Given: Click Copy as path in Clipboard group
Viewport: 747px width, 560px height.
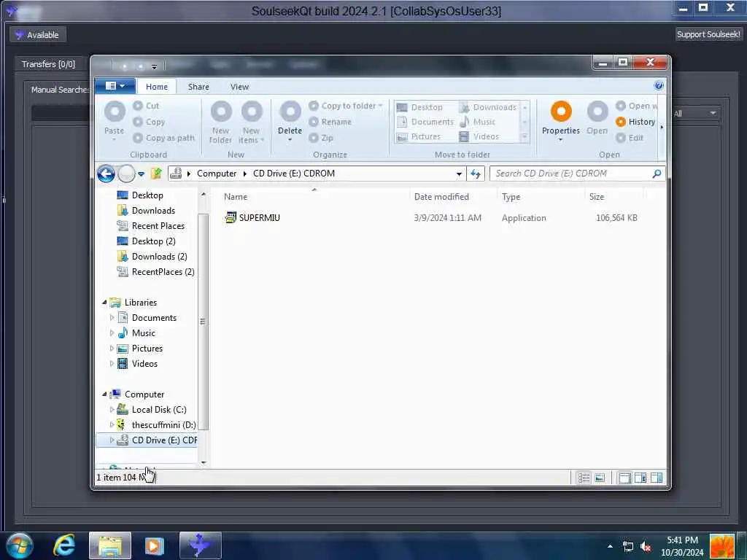Looking at the screenshot, I should (163, 138).
